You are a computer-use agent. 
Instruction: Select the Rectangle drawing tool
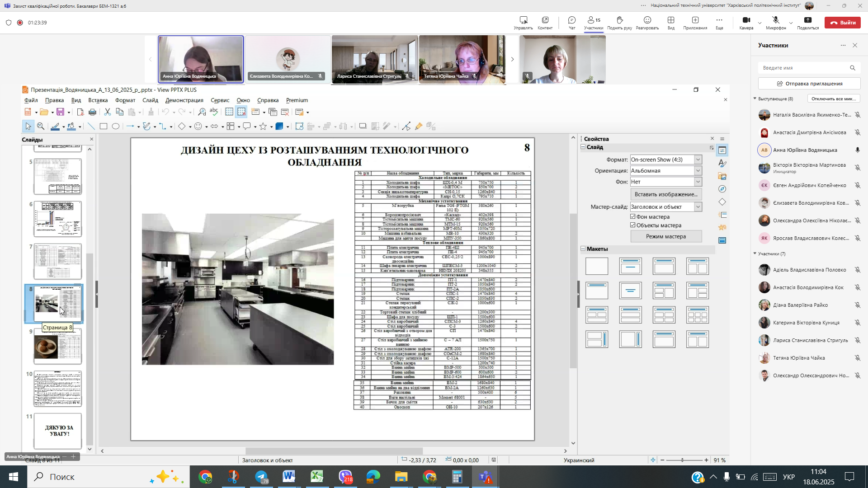104,127
